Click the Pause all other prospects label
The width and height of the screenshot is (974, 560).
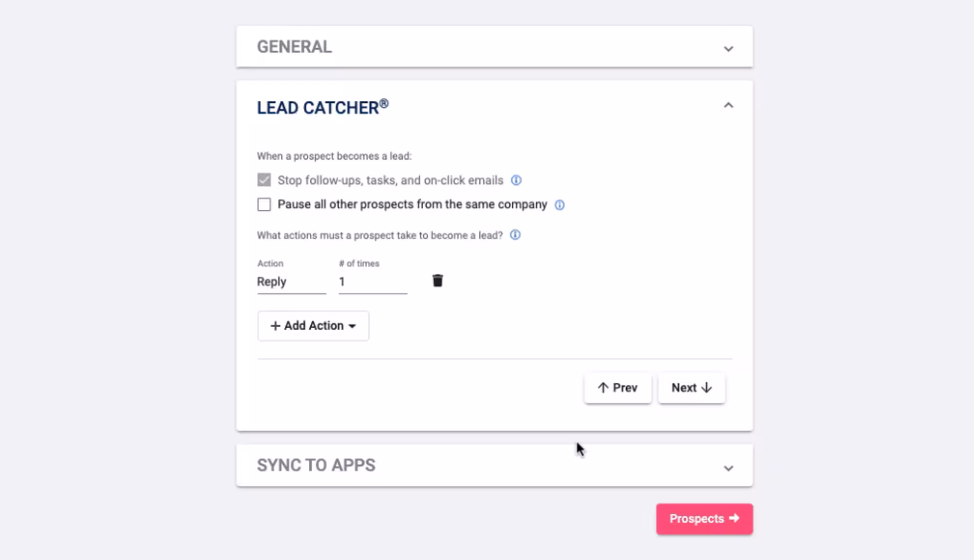[412, 205]
